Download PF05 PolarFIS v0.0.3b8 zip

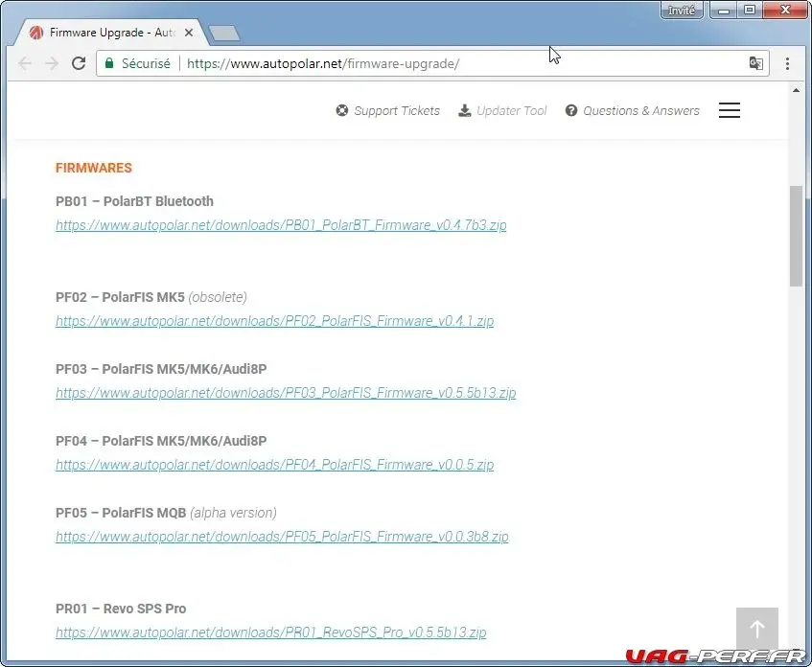click(x=282, y=537)
